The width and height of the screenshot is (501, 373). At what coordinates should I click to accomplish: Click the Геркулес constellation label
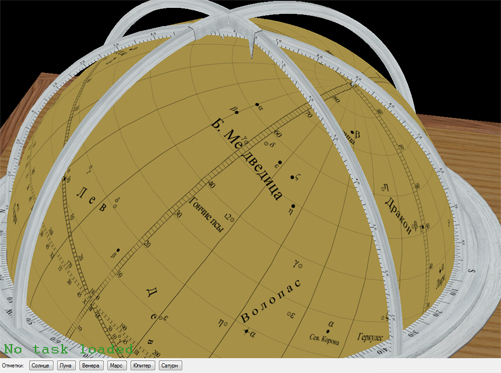pos(370,337)
